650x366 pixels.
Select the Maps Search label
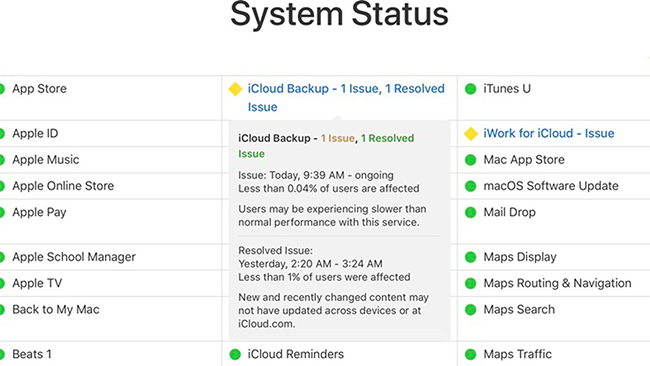(519, 310)
